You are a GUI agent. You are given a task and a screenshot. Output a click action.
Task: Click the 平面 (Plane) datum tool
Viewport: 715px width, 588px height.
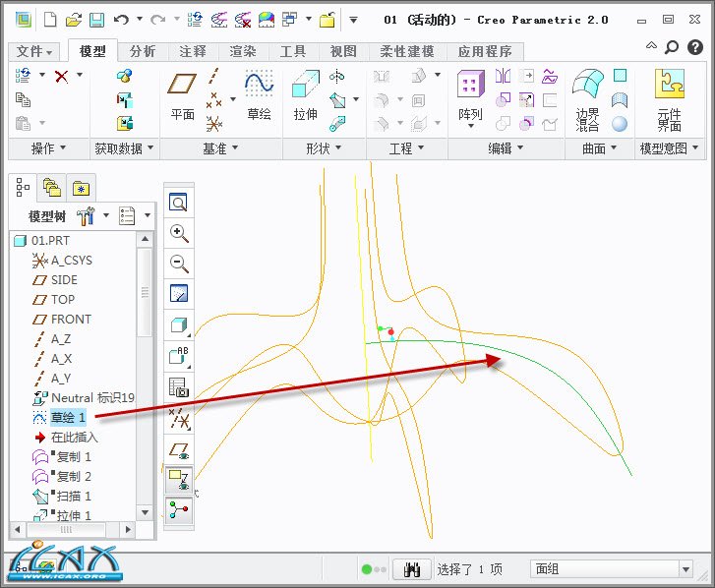[183, 91]
